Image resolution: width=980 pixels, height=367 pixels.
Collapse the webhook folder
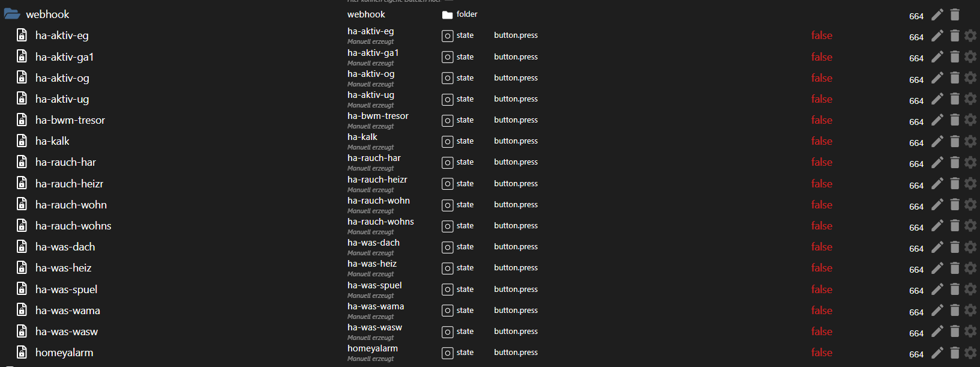click(12, 14)
